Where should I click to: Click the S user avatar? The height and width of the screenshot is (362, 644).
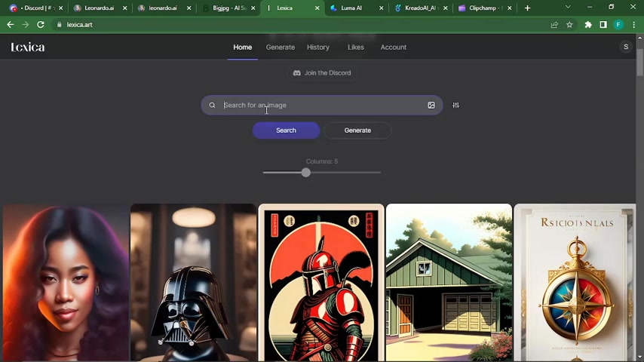point(625,47)
